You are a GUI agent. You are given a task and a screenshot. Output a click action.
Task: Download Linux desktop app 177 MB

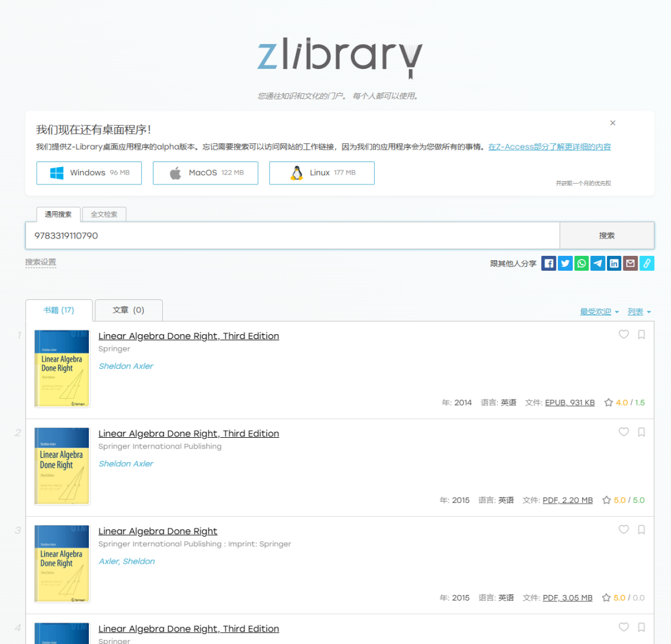[321, 173]
